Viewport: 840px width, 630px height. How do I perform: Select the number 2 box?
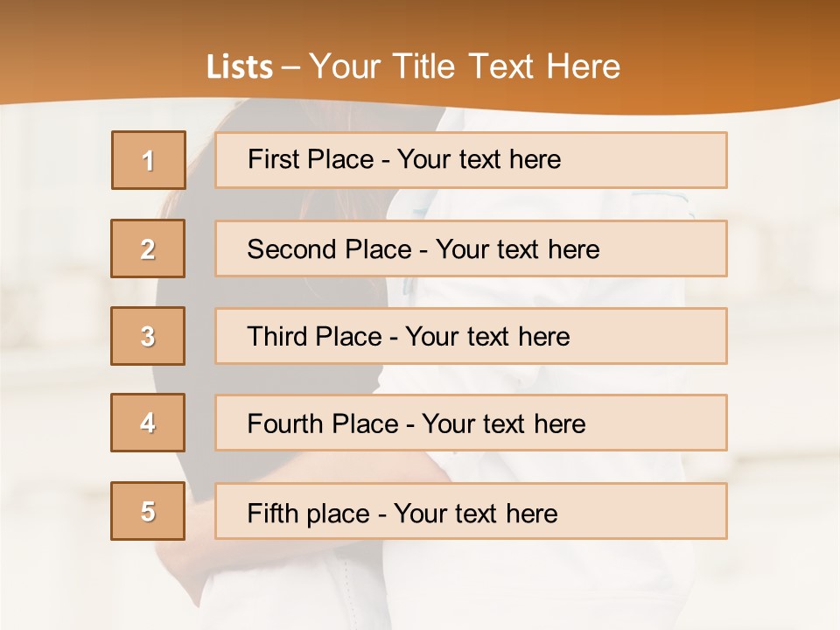click(x=148, y=248)
